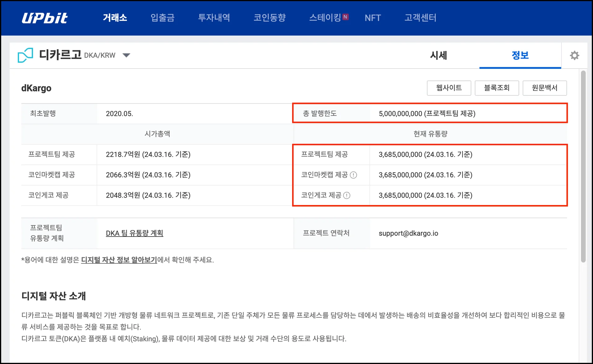This screenshot has width=593, height=364.
Task: Click the 웹사이트 button
Action: click(x=449, y=88)
